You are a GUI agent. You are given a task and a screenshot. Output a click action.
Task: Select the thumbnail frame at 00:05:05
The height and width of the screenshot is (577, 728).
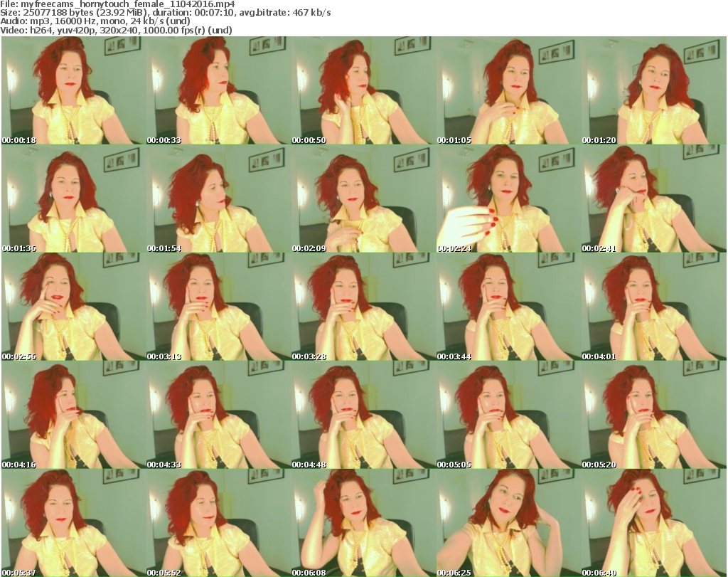click(508, 415)
